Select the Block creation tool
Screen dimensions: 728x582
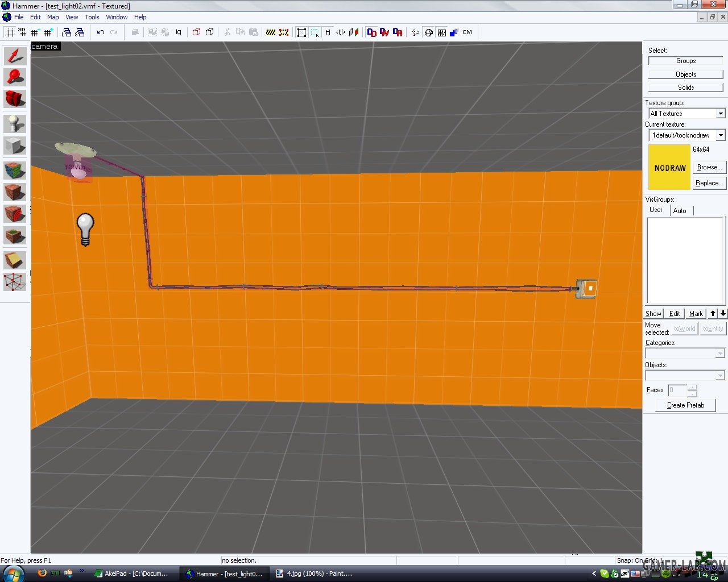[x=15, y=145]
